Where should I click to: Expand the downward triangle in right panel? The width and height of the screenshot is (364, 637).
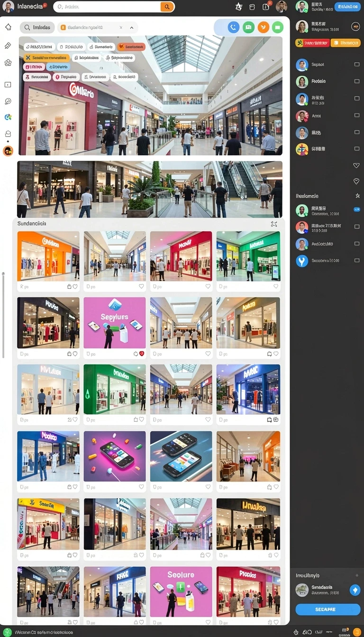point(356,165)
